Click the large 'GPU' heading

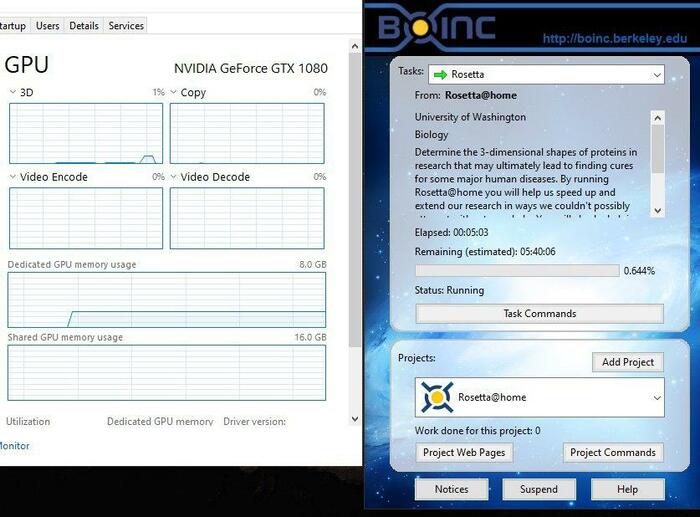26,65
